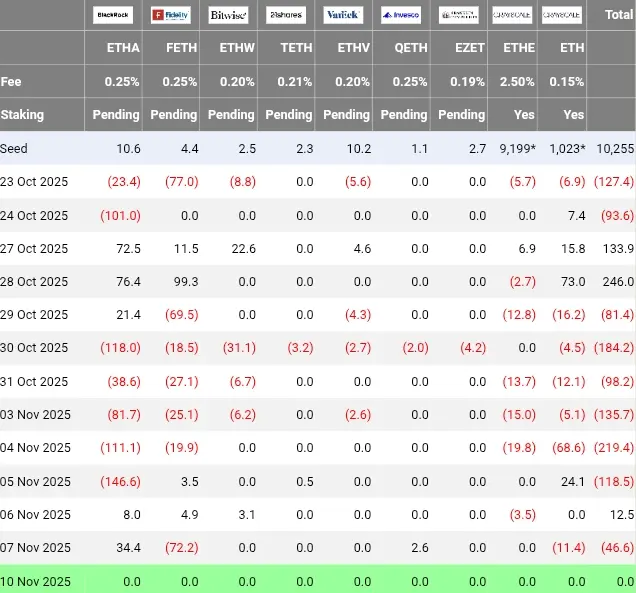Click the BlackRock logo
The height and width of the screenshot is (593, 636).
(x=115, y=15)
